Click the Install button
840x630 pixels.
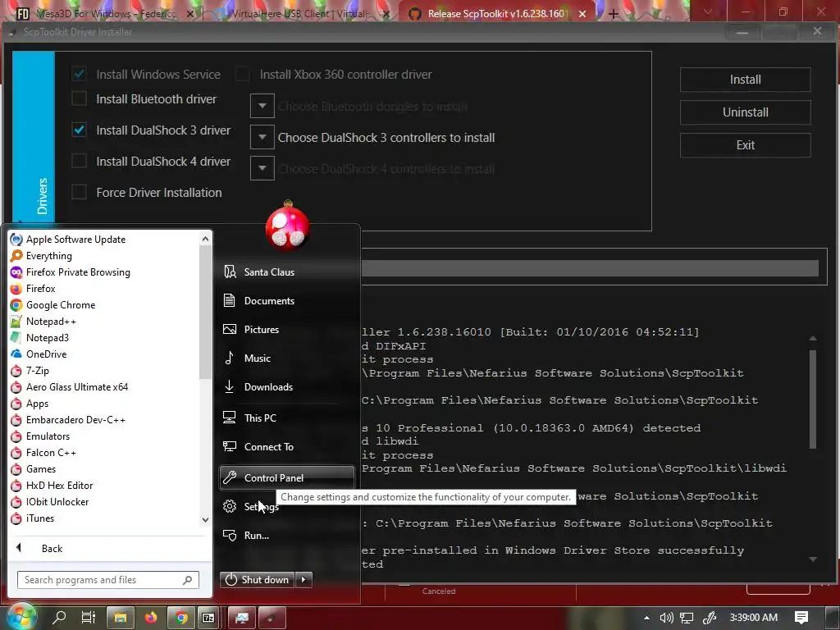tap(745, 80)
